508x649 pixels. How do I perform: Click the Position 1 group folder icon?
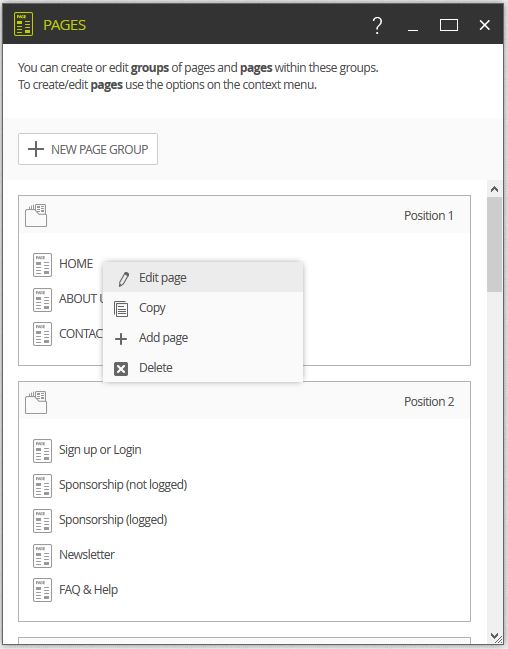(x=36, y=215)
